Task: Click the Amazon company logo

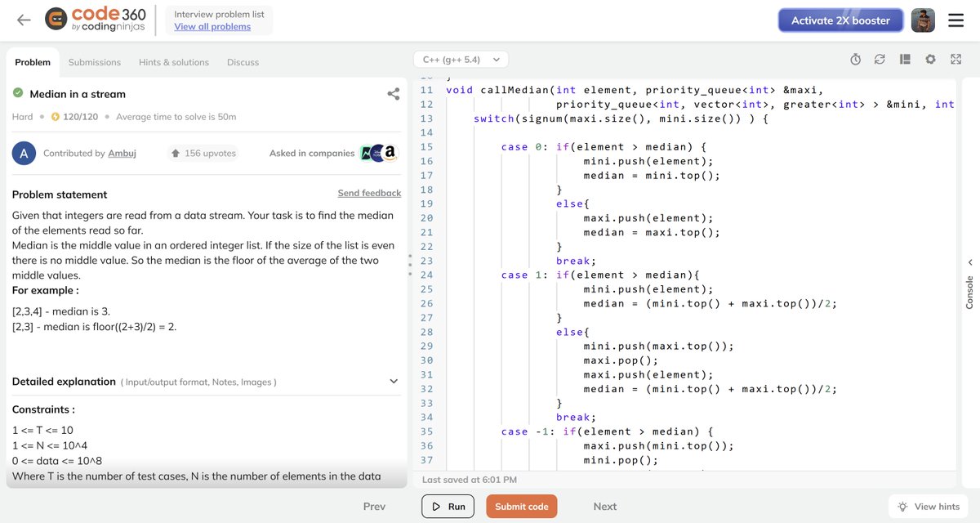Action: coord(389,153)
